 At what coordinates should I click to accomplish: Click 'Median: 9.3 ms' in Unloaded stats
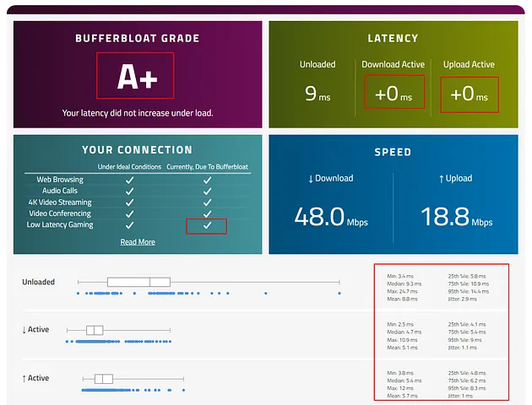coord(404,283)
